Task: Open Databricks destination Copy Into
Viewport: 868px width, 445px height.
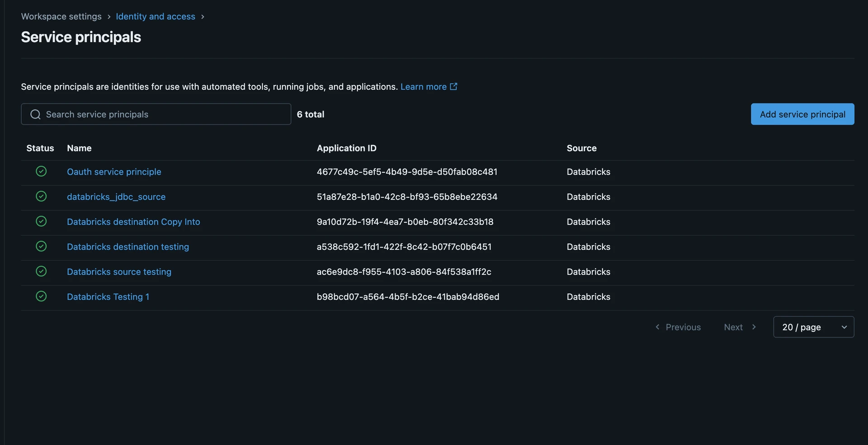Action: click(x=133, y=222)
